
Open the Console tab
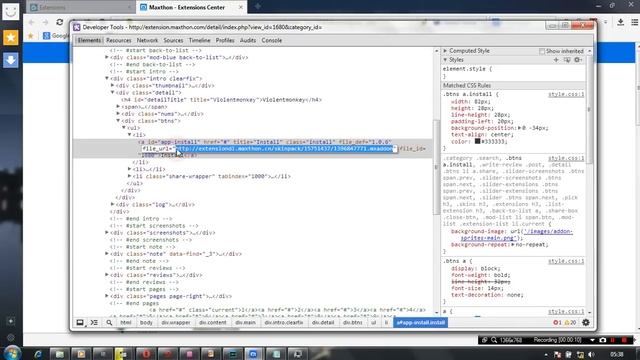coord(272,40)
